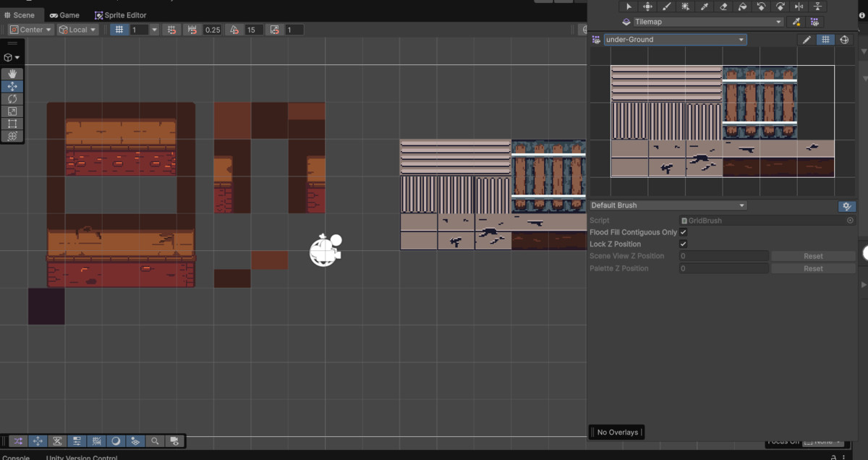Toggle the Flood Fill Contiguous Only checkbox
The width and height of the screenshot is (868, 460).
coord(684,232)
